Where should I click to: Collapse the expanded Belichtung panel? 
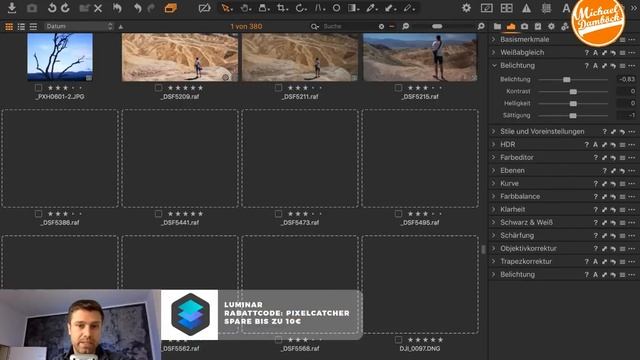tap(494, 66)
